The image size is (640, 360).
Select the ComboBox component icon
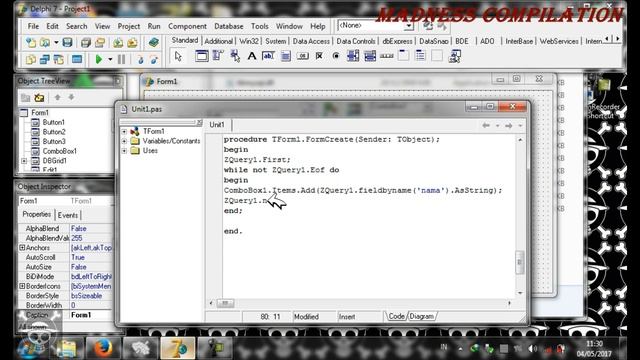(370, 56)
